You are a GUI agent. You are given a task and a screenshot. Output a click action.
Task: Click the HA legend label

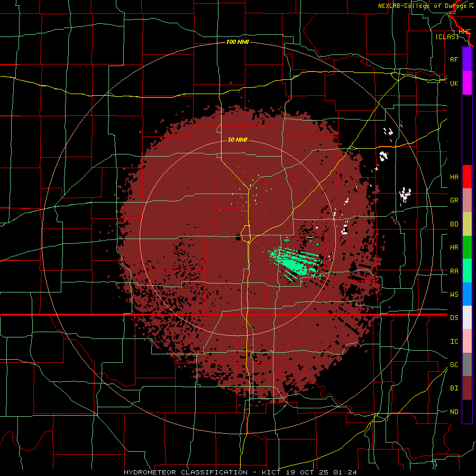pyautogui.click(x=454, y=177)
